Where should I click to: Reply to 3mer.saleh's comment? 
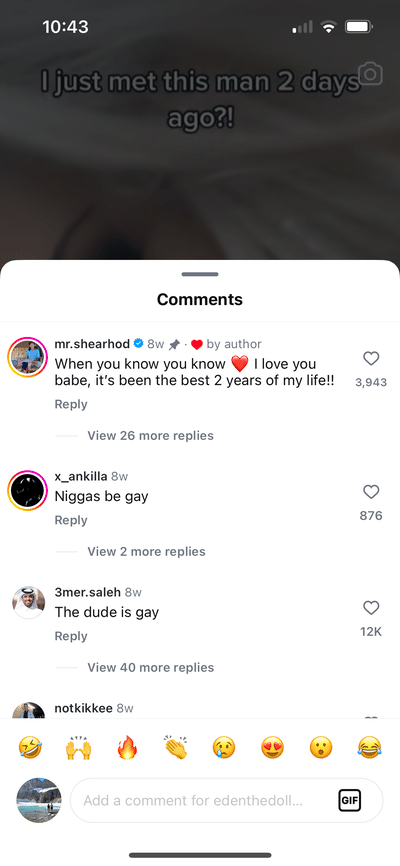point(71,636)
